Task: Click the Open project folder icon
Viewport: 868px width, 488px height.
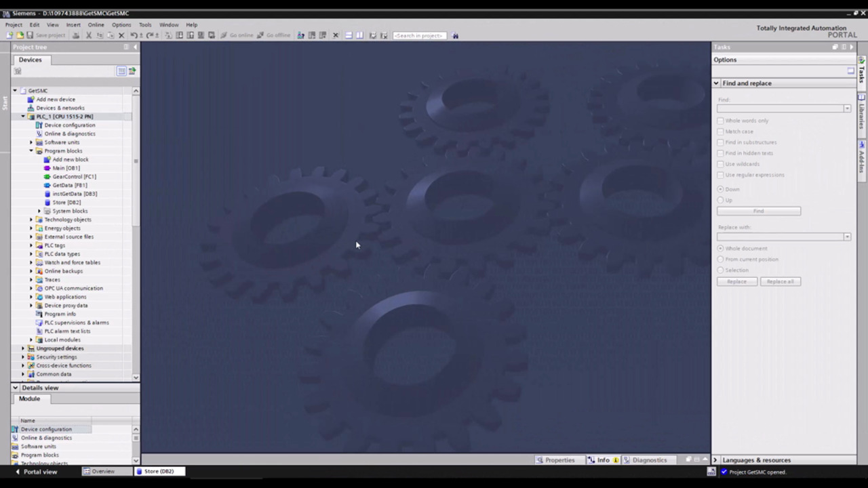Action: (20, 35)
